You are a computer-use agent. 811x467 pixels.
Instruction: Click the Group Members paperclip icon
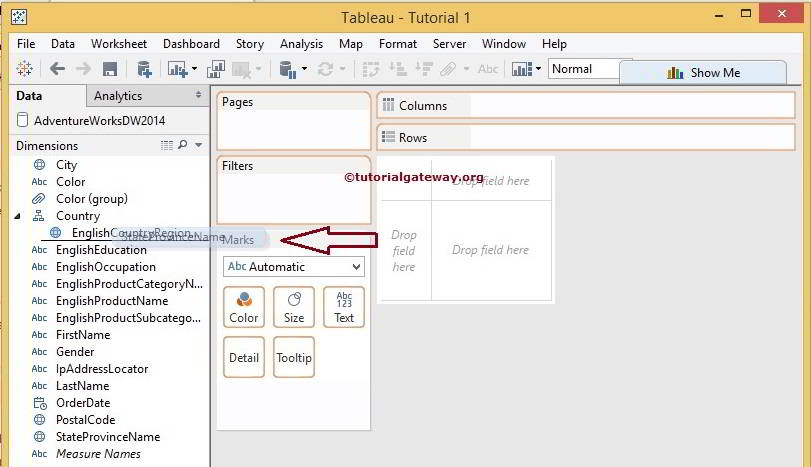click(x=448, y=69)
